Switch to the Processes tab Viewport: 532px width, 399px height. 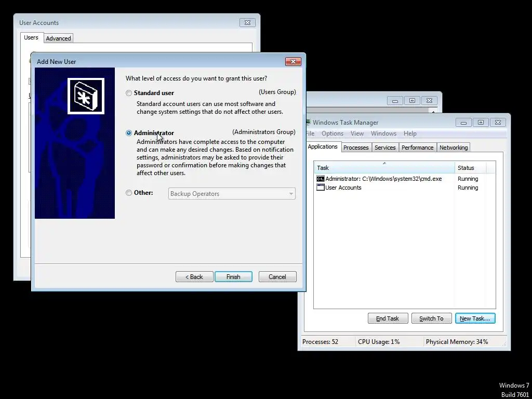pyautogui.click(x=356, y=148)
